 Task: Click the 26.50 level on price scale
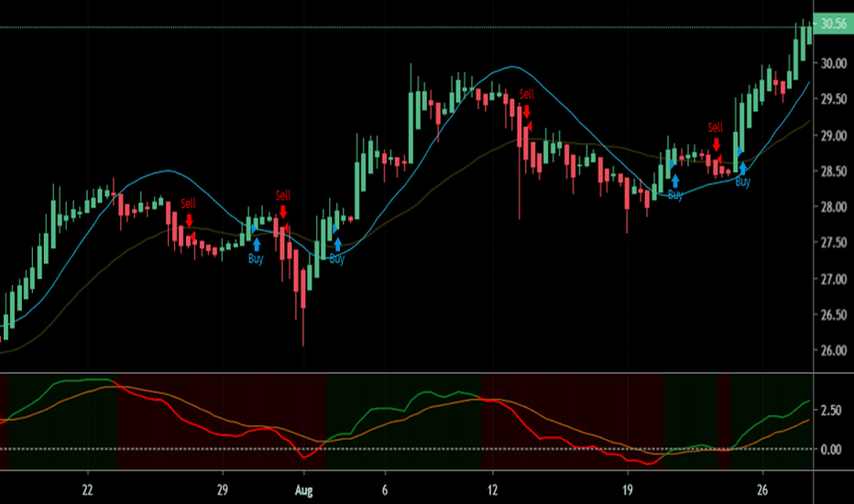pyautogui.click(x=834, y=315)
